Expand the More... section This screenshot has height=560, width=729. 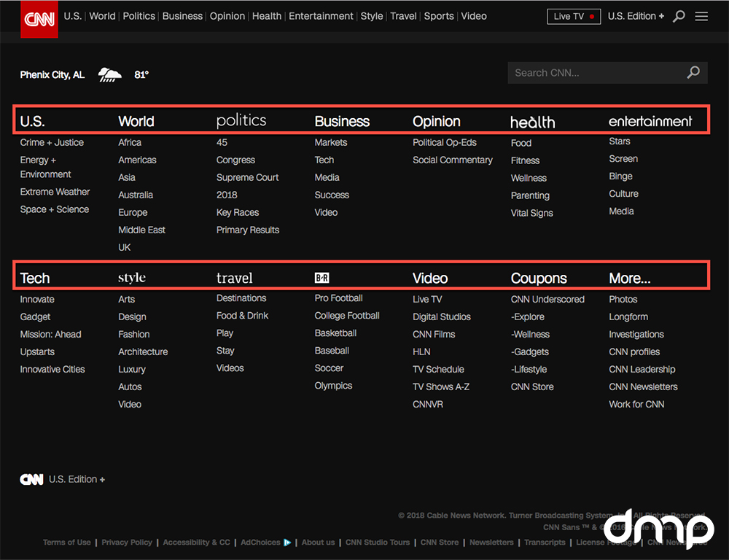(629, 277)
